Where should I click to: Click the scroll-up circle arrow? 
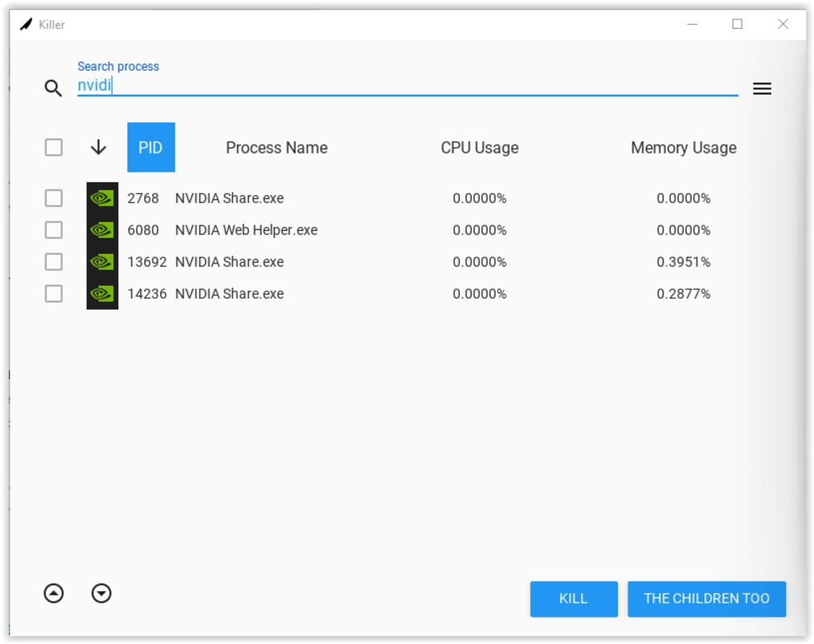(x=53, y=593)
